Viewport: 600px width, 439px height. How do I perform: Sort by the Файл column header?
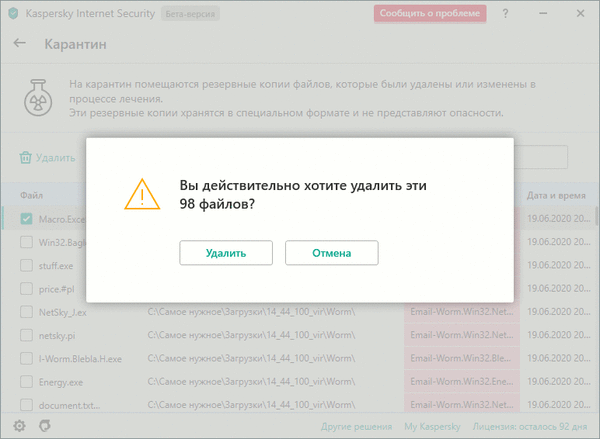pos(31,194)
